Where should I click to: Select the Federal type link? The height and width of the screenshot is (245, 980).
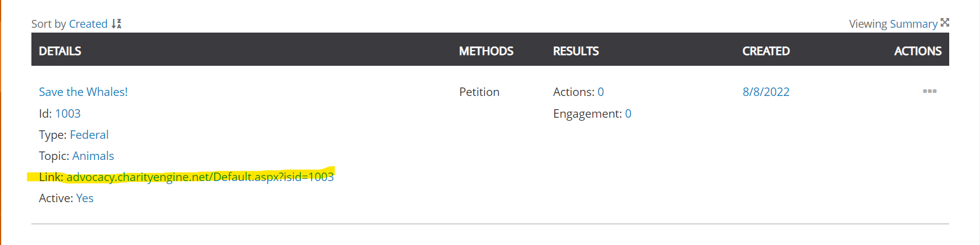click(89, 135)
